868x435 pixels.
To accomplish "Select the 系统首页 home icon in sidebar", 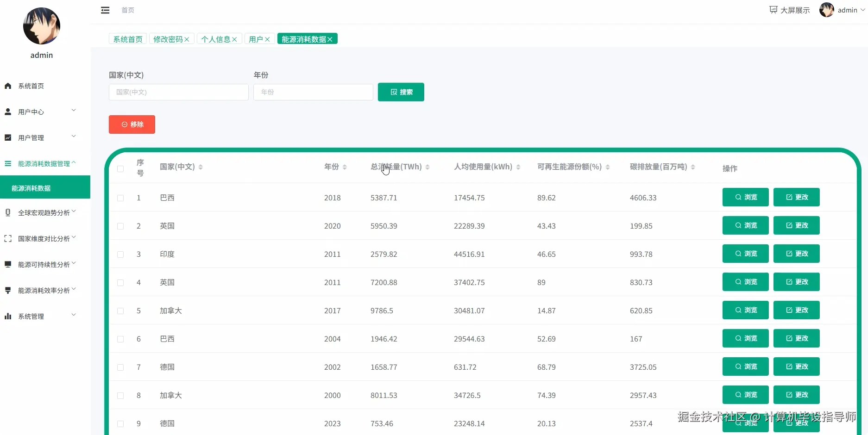I will click(x=7, y=86).
